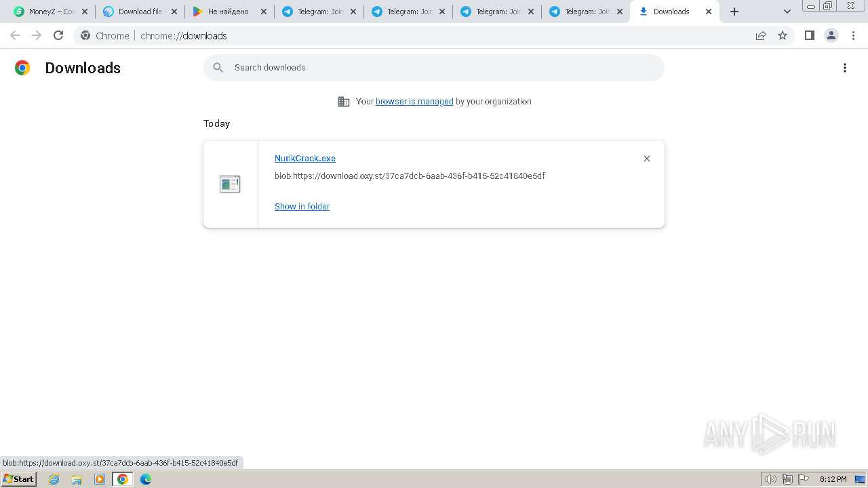Focus the Search downloads field
This screenshot has height=488, width=868.
click(434, 68)
